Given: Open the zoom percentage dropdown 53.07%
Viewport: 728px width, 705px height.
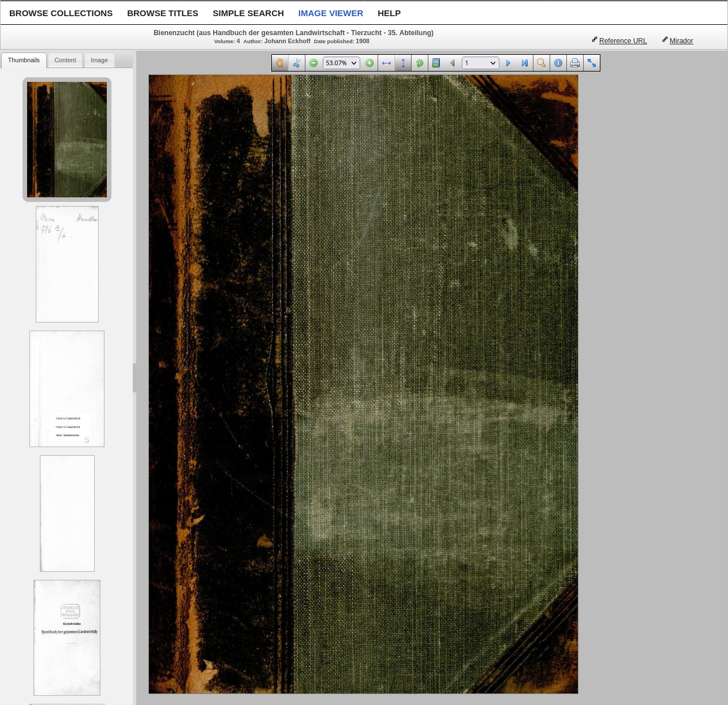Looking at the screenshot, I should pyautogui.click(x=341, y=63).
